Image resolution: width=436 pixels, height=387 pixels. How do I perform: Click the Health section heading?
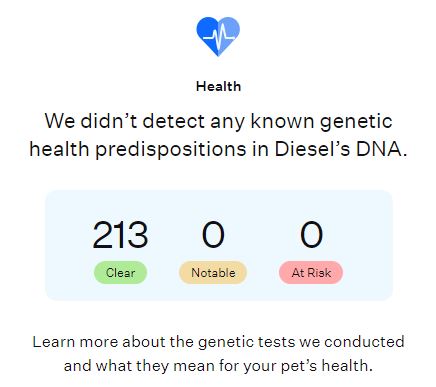218,86
